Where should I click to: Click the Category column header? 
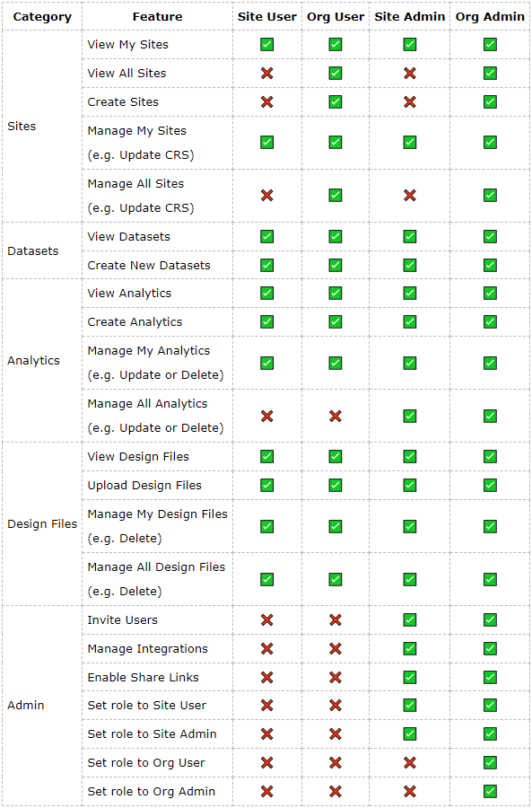point(42,16)
